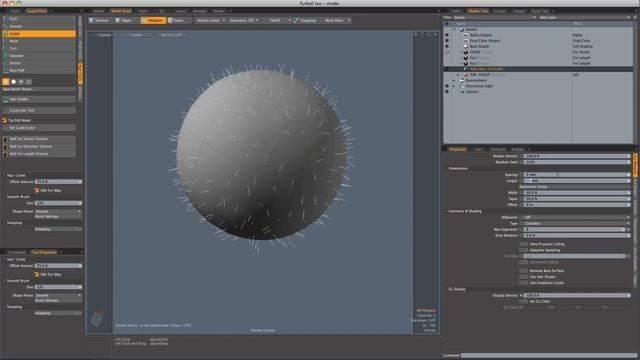Switch to the Model Quad layout tab

click(x=121, y=11)
